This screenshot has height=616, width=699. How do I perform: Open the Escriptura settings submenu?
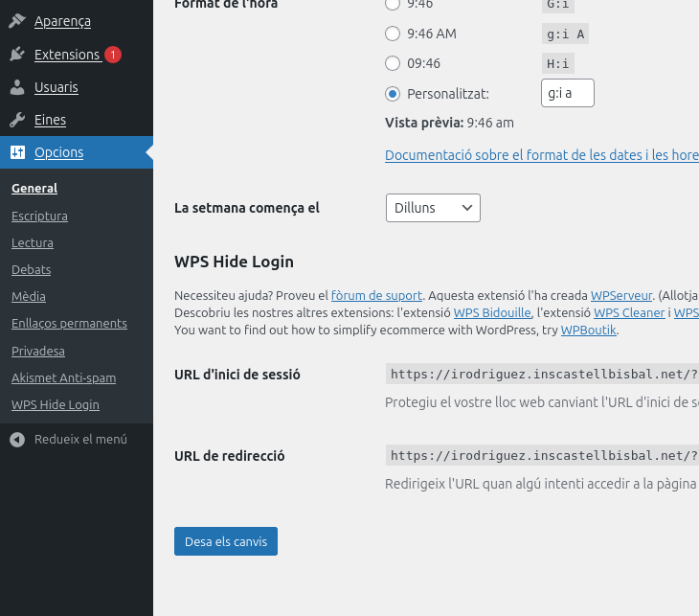[39, 216]
